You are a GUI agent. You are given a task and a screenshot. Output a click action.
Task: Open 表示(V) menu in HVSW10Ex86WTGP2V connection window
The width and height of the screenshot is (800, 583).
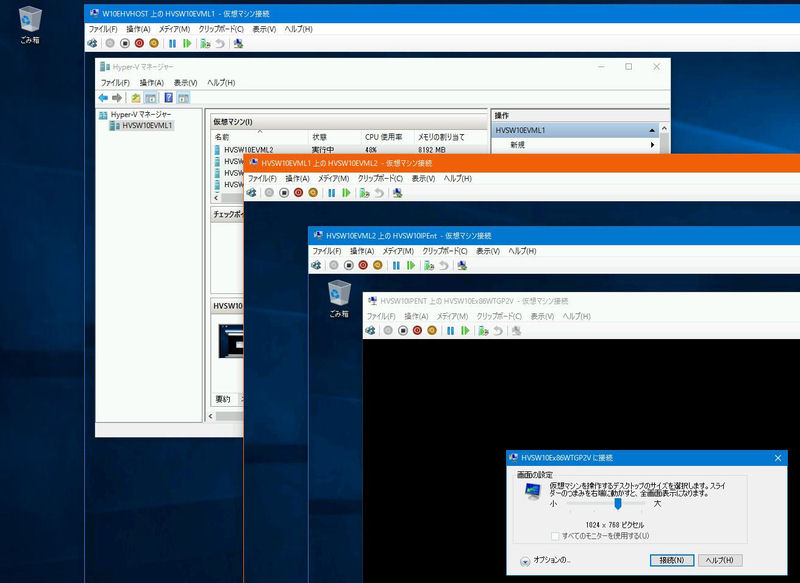pyautogui.click(x=542, y=316)
